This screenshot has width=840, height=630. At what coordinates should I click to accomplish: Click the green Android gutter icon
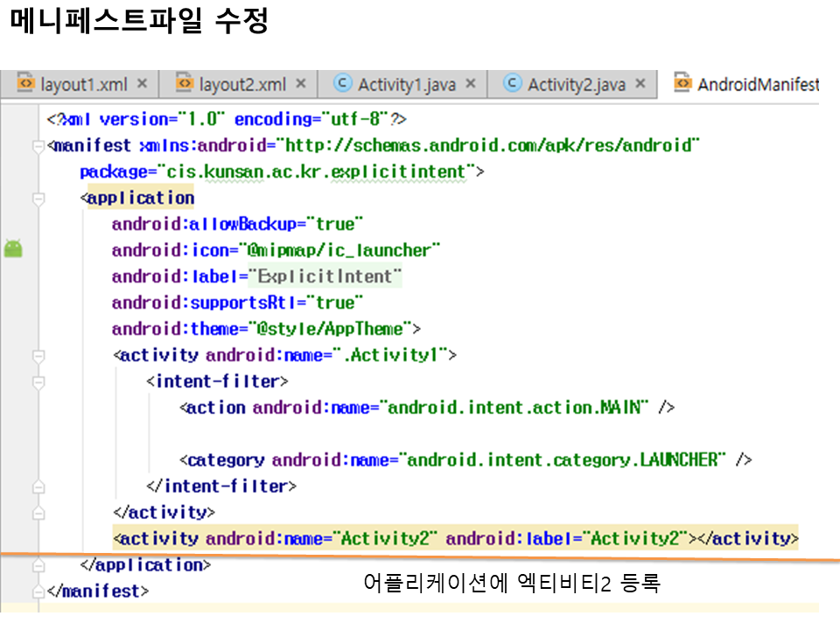pyautogui.click(x=13, y=249)
